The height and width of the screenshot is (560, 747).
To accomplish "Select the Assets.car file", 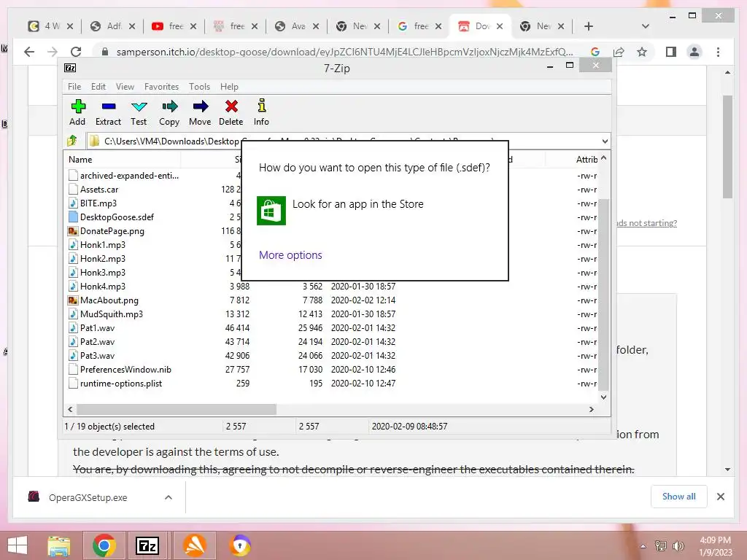I will [99, 190].
